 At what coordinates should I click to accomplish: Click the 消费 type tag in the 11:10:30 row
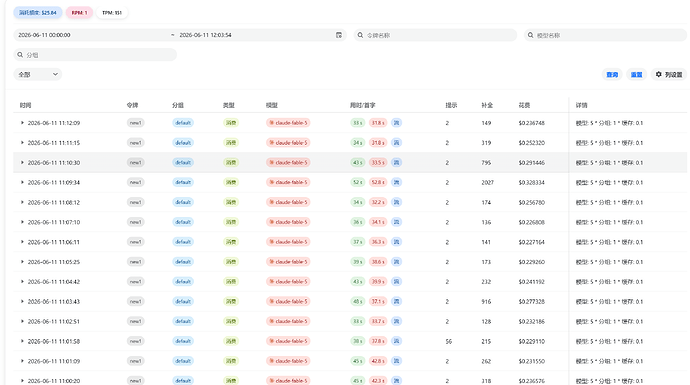click(231, 162)
